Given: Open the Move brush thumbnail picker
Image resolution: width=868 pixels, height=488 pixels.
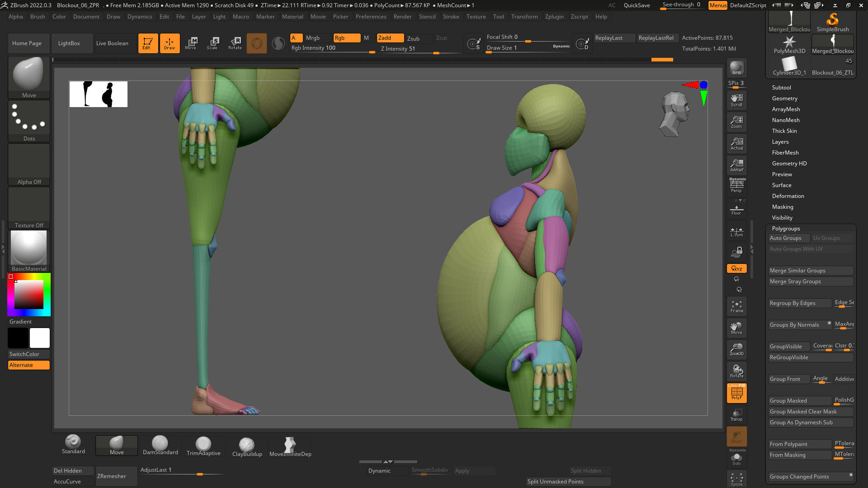Looking at the screenshot, I should coord(29,77).
